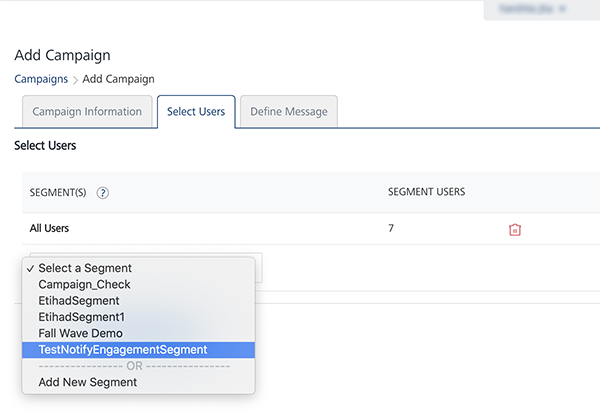Image resolution: width=600 pixels, height=411 pixels.
Task: Click the help icon beside SEGMENT(S)
Action: pos(103,193)
